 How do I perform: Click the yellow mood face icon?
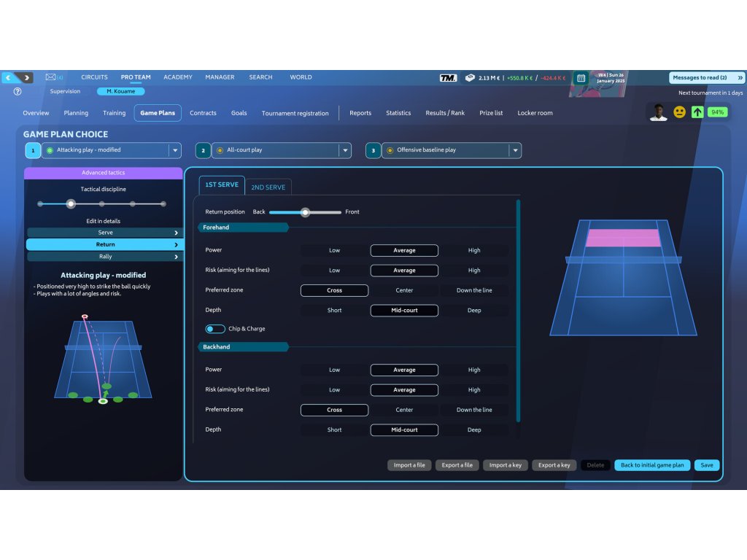click(x=679, y=112)
